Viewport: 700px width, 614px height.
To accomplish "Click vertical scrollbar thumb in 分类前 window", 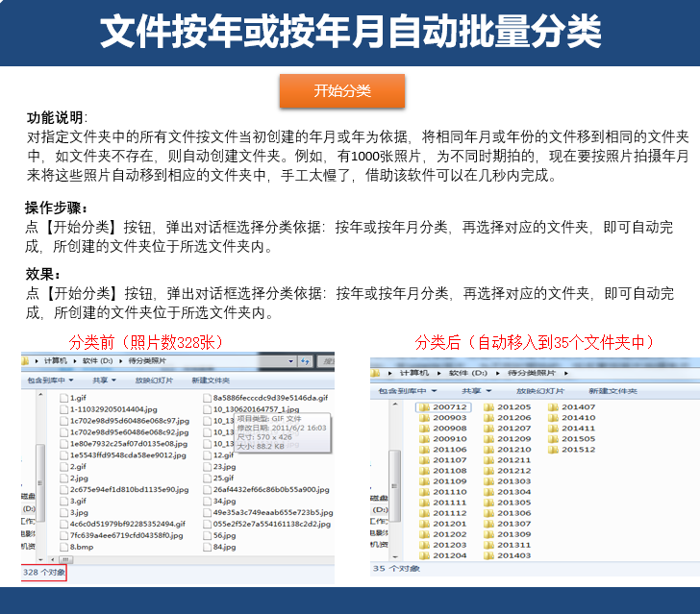I will coord(40,482).
